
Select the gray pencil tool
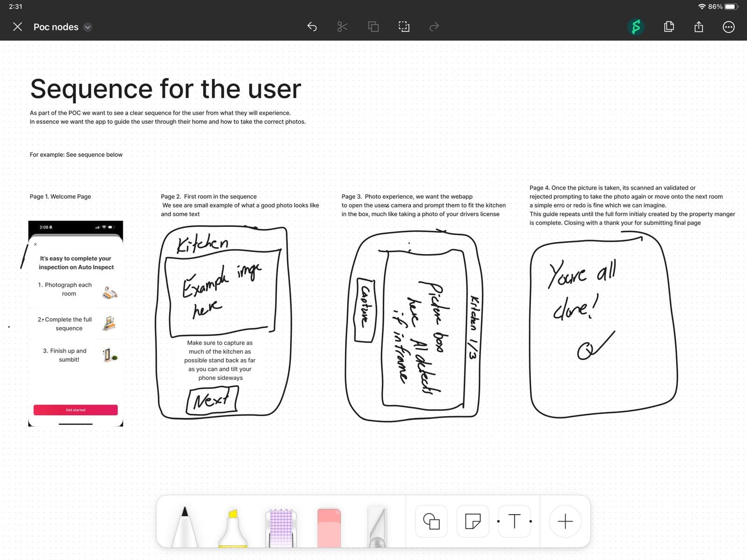coord(377,527)
